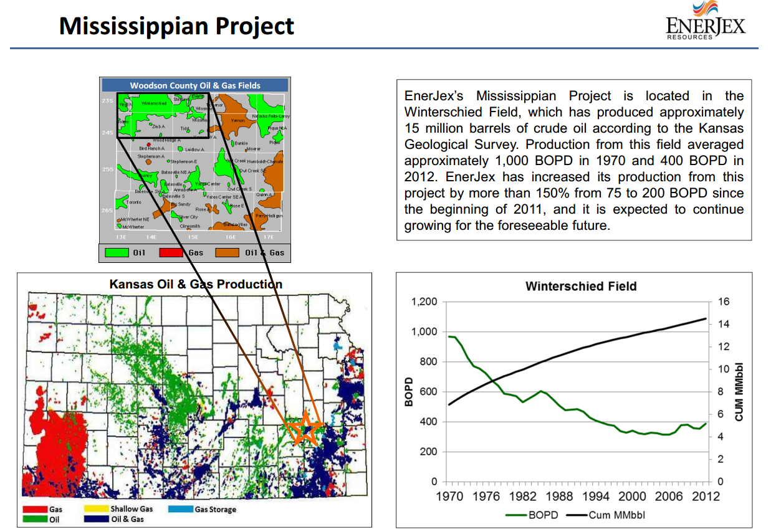Click the "400" value on the left axis

coord(429,422)
